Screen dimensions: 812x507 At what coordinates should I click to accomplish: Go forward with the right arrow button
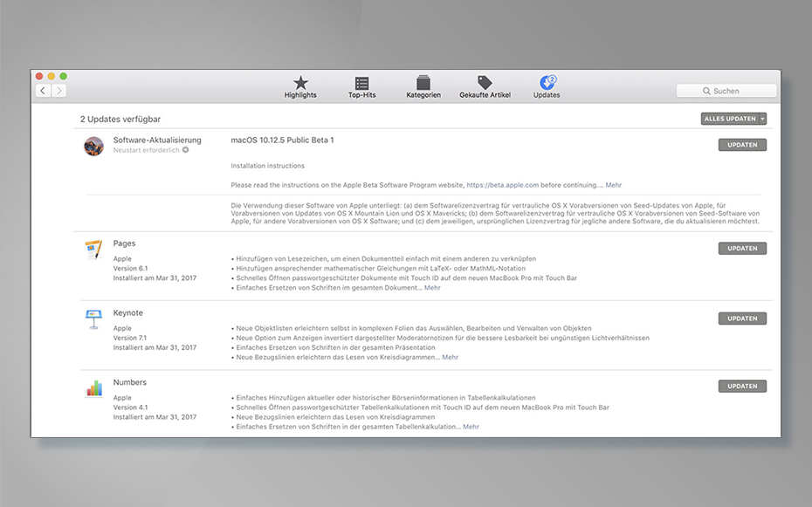pyautogui.click(x=59, y=91)
